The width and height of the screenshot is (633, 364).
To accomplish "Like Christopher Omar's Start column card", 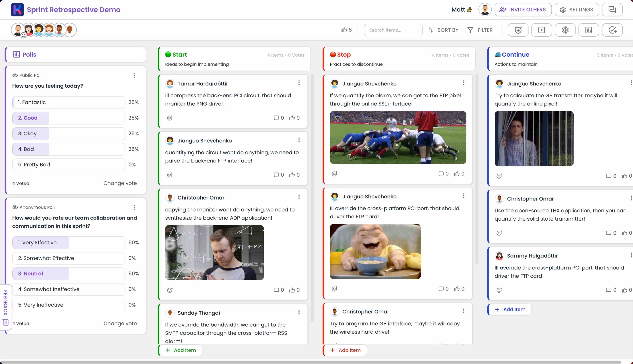I will (x=292, y=290).
